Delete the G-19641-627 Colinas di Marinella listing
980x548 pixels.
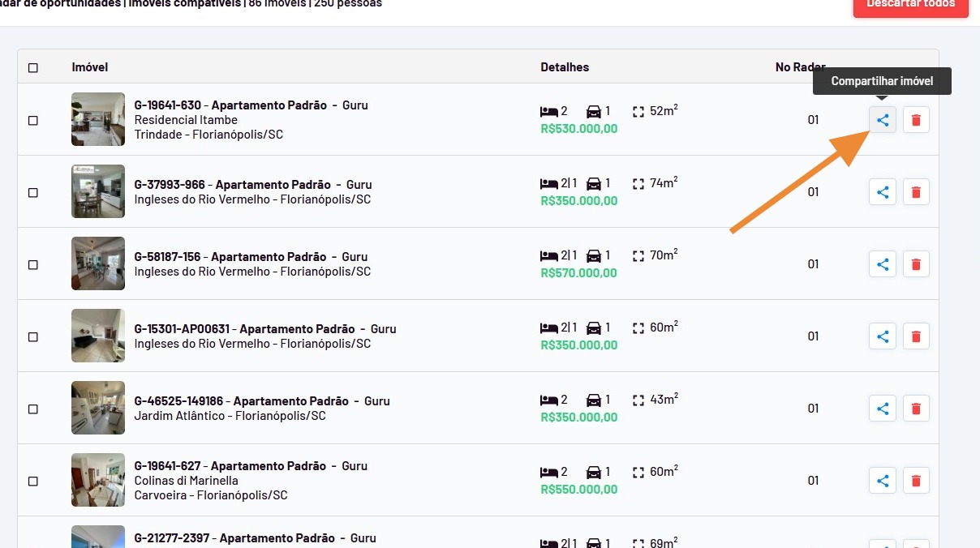tap(916, 481)
